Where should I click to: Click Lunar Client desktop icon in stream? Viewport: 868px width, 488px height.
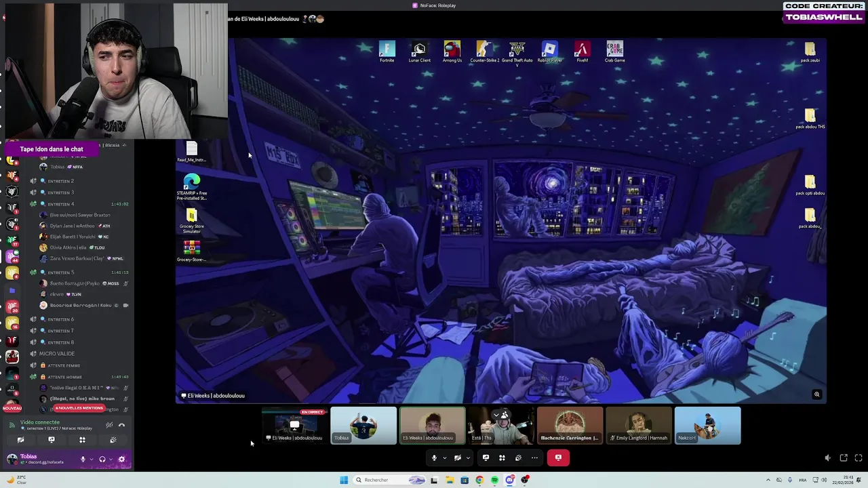coord(419,52)
